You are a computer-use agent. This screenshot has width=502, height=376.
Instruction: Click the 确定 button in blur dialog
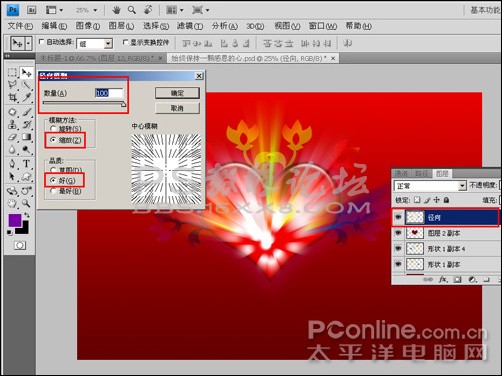tap(177, 93)
